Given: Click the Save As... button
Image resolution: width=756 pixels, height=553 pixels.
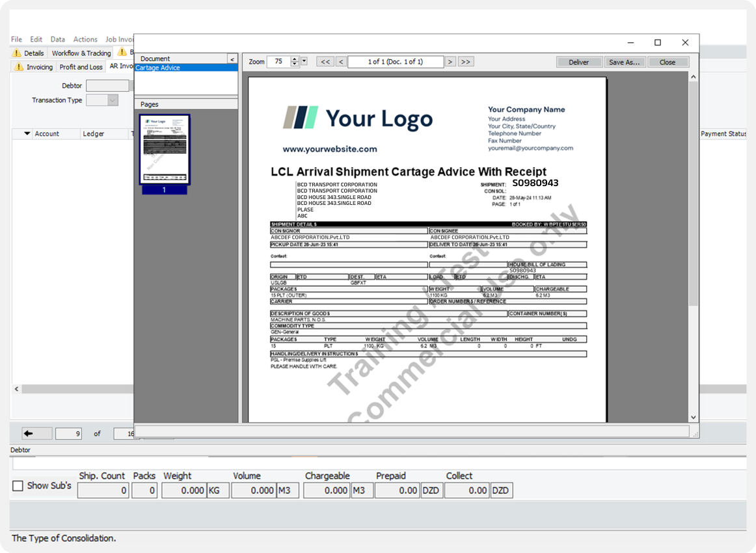Looking at the screenshot, I should [x=624, y=62].
